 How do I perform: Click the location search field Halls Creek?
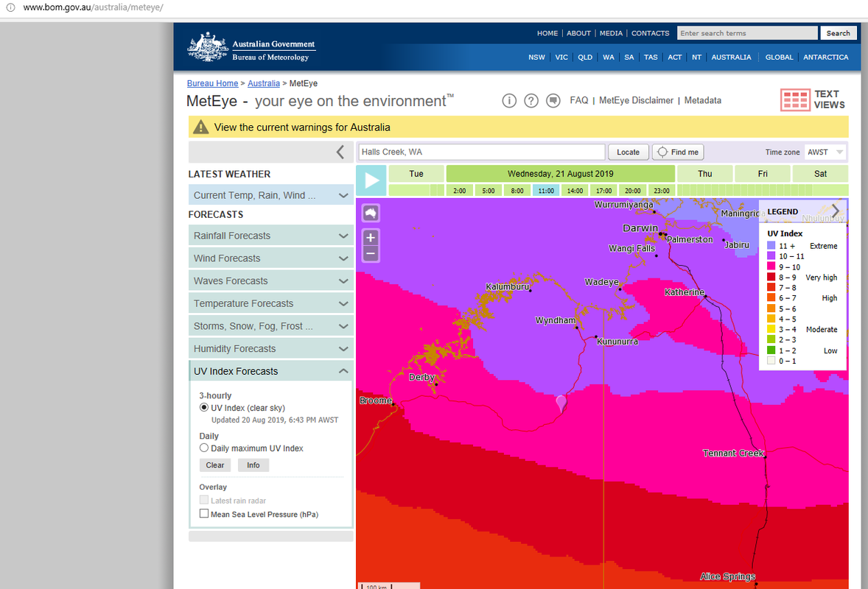tap(482, 152)
